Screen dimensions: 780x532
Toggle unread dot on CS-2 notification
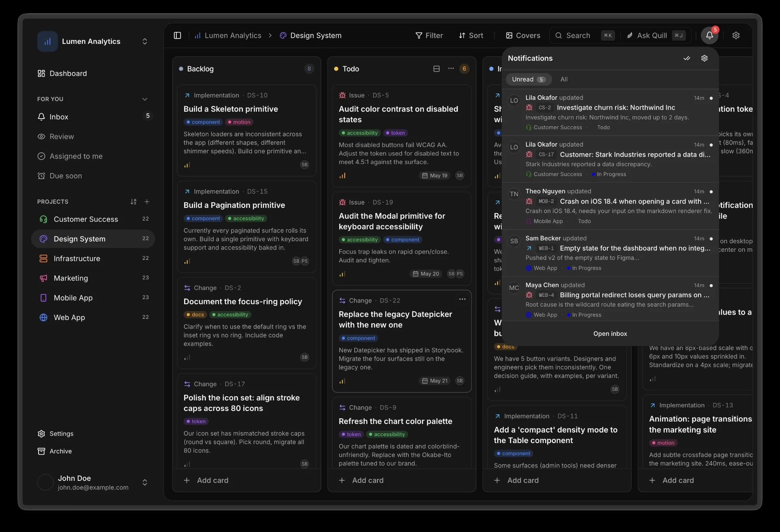(x=711, y=98)
